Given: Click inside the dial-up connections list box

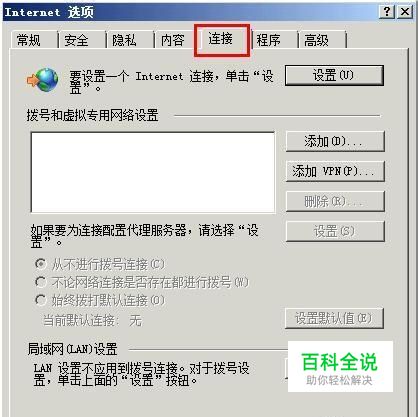Looking at the screenshot, I should [x=153, y=172].
